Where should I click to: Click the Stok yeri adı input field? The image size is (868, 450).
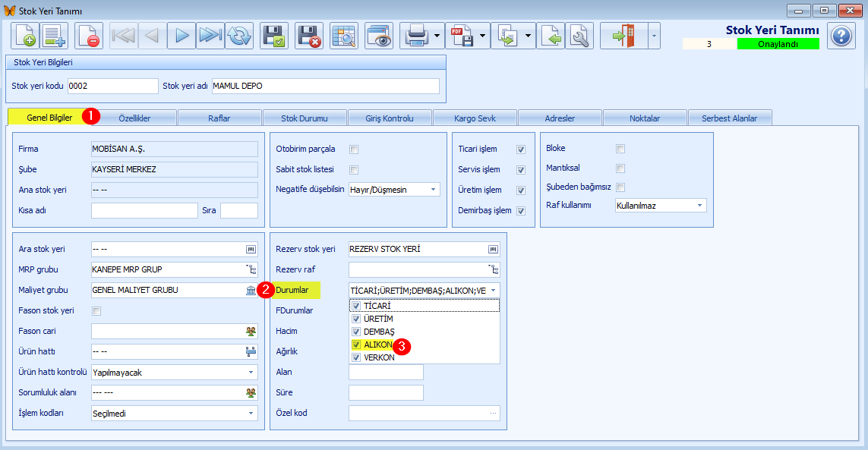[x=326, y=86]
